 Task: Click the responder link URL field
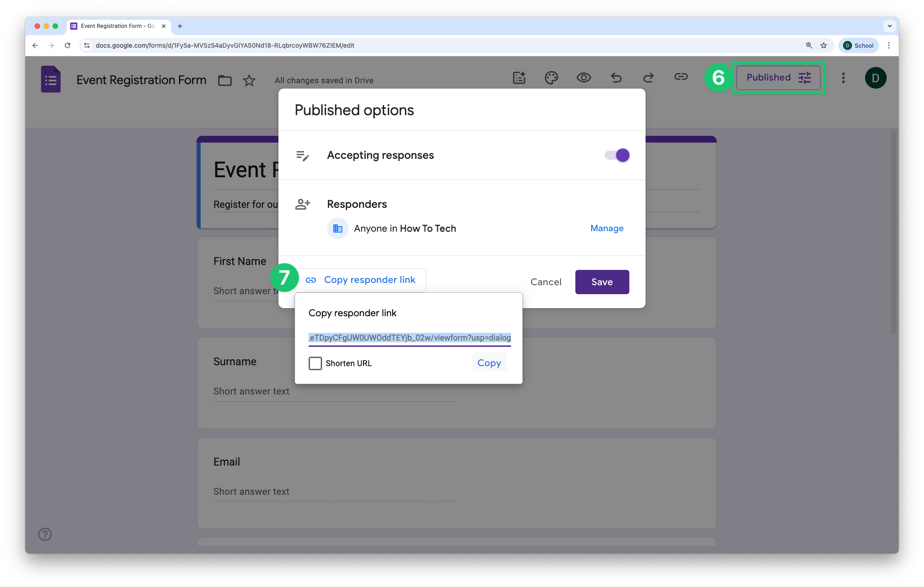tap(409, 338)
